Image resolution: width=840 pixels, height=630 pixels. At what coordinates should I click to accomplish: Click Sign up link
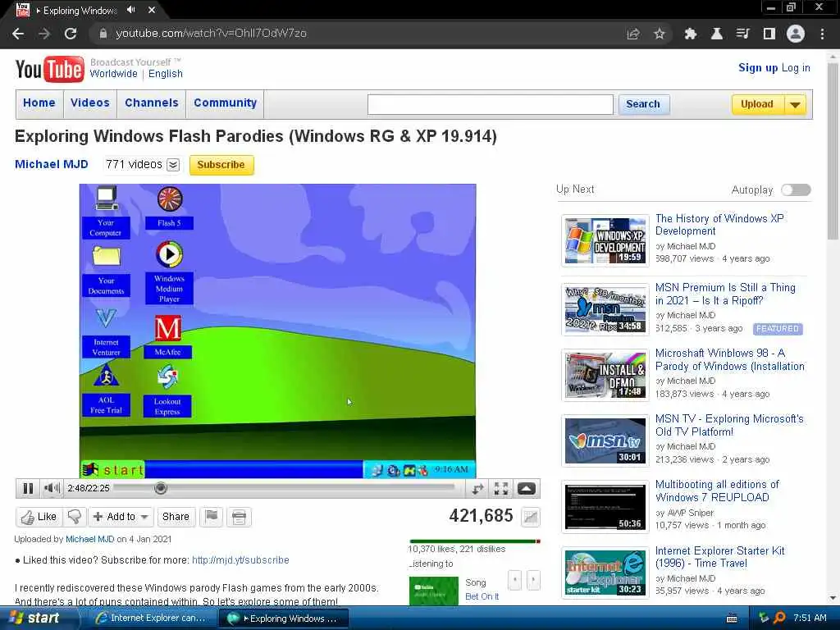758,67
